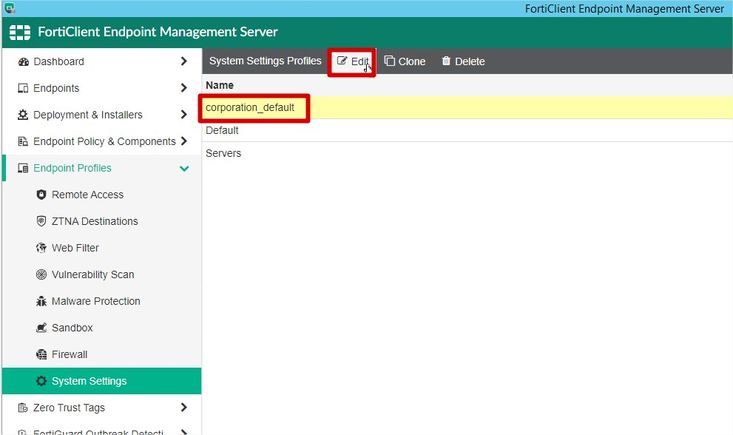Screen dimensions: 733x435
Task: Select the Endpoint Profiles menu label
Action: click(x=72, y=168)
